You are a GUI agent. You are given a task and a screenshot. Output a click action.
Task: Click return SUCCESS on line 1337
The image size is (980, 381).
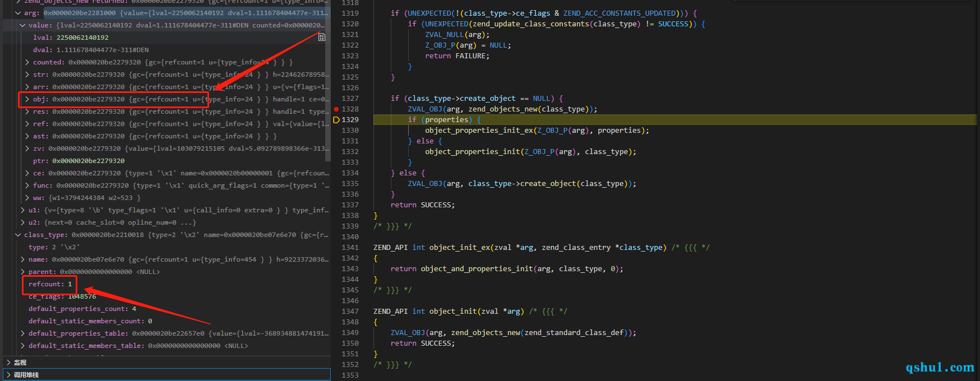(x=423, y=205)
